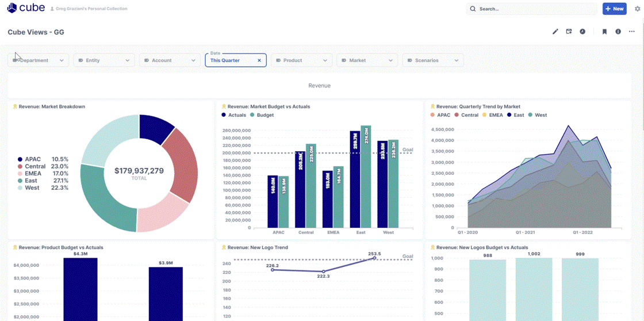
Task: Toggle Central 23.0% in the donut legend
Action: point(43,166)
